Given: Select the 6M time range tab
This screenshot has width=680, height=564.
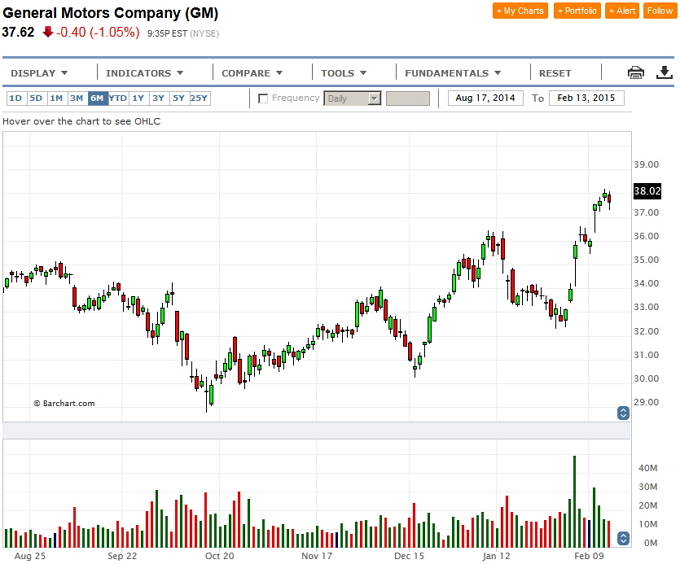Looking at the screenshot, I should click(x=97, y=98).
